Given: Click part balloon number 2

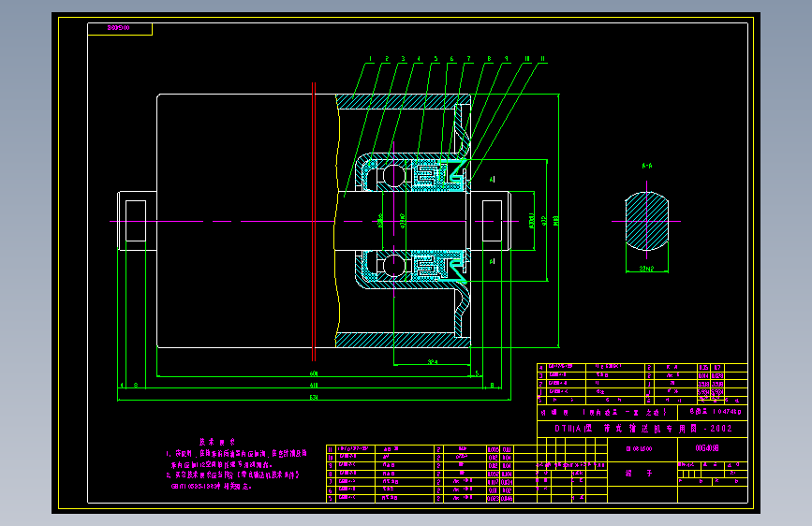Looking at the screenshot, I should (x=386, y=59).
